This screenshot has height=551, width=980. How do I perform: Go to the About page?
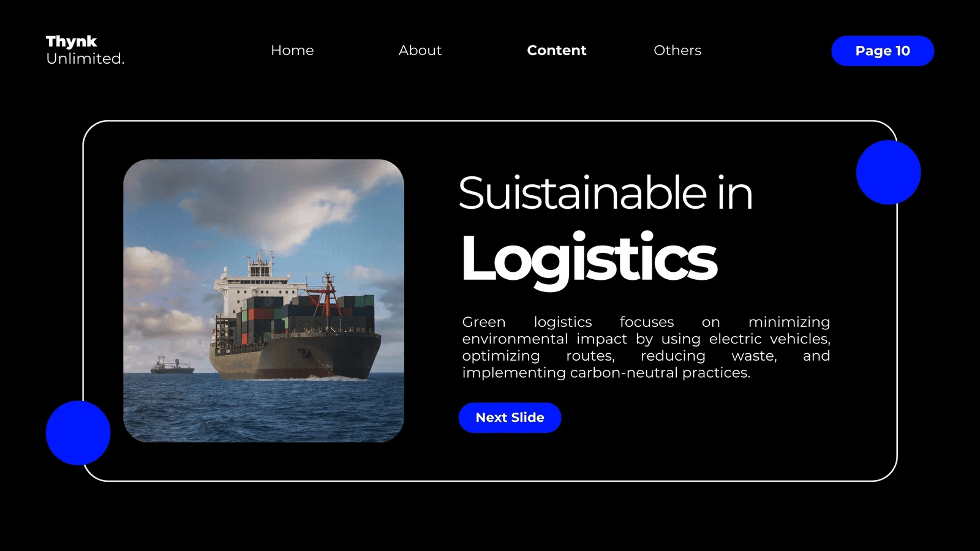(x=420, y=50)
